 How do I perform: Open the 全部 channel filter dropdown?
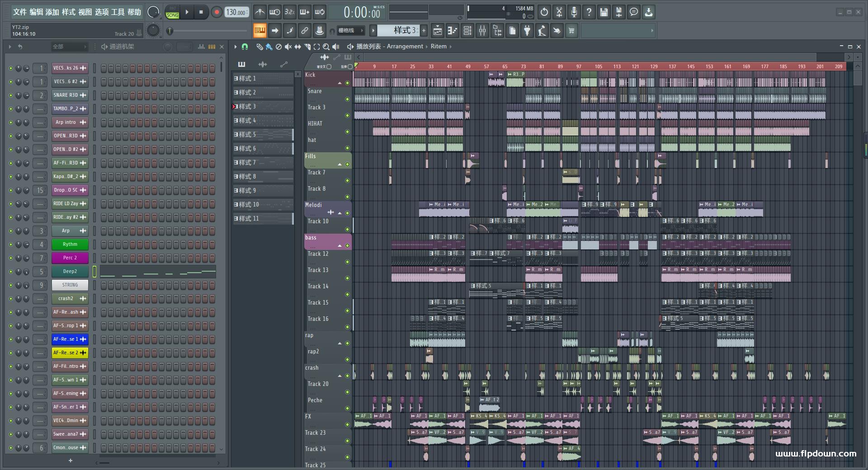pyautogui.click(x=69, y=47)
